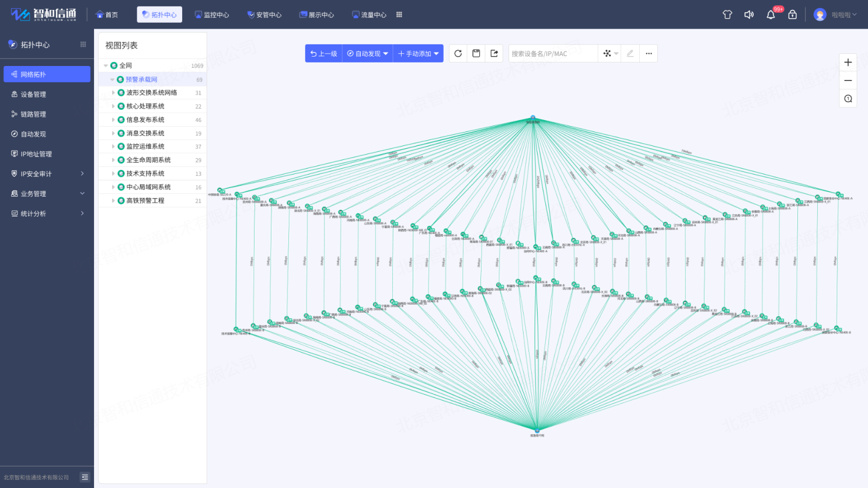Expand the 核心处理系统 tree node
868x488 pixels.
tap(113, 106)
